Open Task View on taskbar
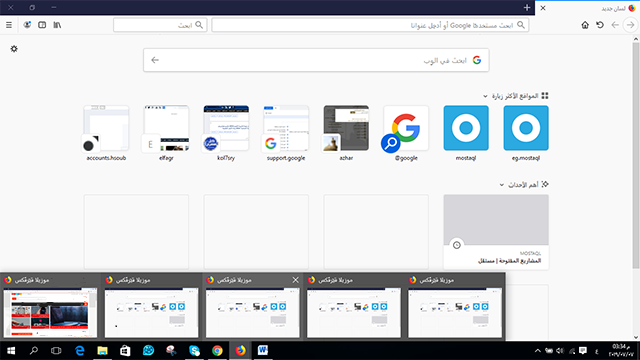The width and height of the screenshot is (640, 360). pos(56,351)
